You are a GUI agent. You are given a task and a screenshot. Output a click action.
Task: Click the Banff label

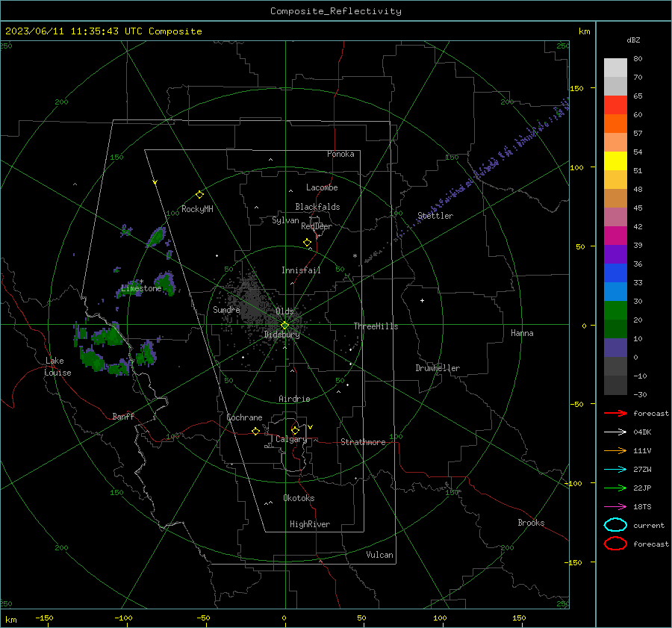pos(123,416)
